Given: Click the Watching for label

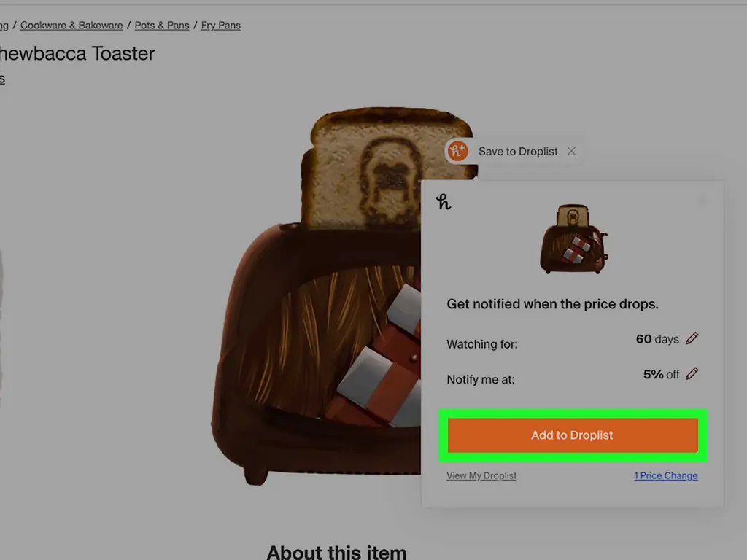Looking at the screenshot, I should point(482,344).
